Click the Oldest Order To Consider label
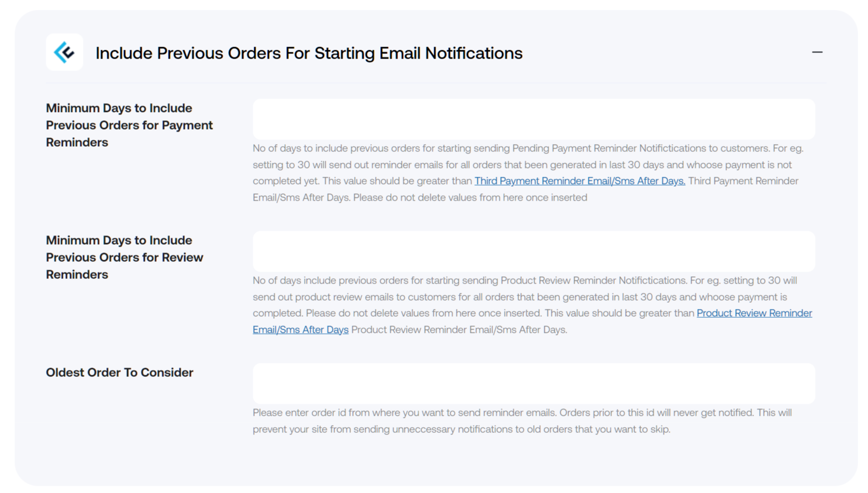868x493 pixels. click(119, 372)
